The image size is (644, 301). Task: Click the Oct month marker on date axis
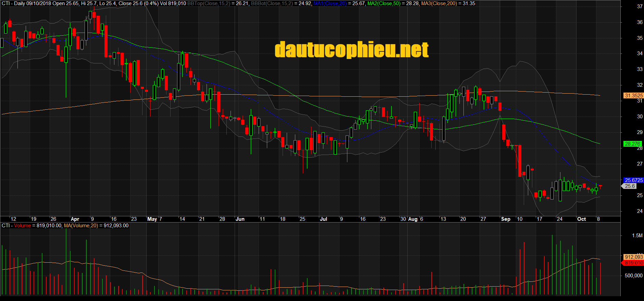(x=581, y=219)
